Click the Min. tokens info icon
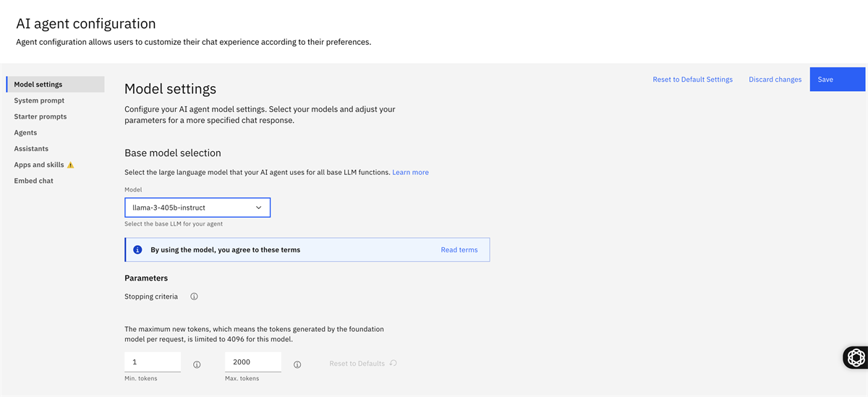Image resolution: width=868 pixels, height=397 pixels. [x=197, y=364]
